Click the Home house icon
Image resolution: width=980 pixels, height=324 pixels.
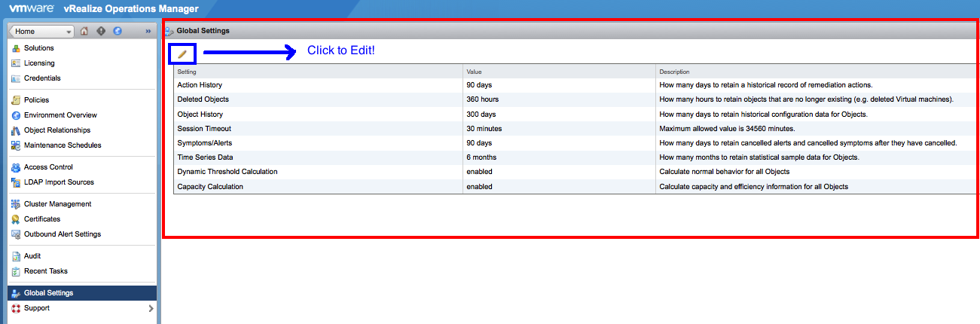[x=84, y=31]
